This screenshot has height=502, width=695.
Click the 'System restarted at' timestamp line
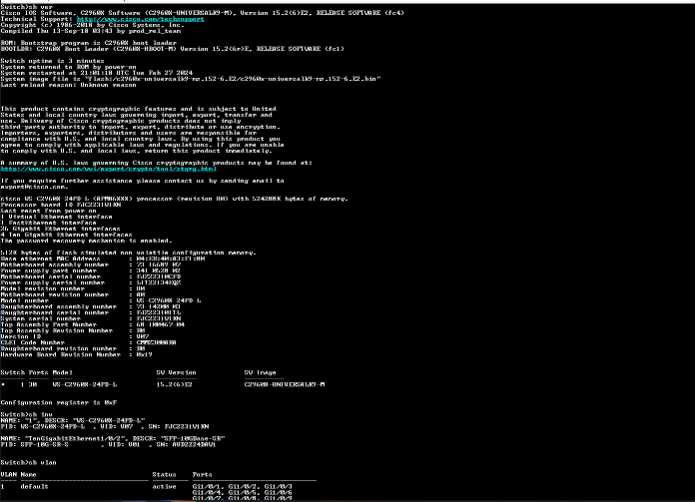pos(97,73)
